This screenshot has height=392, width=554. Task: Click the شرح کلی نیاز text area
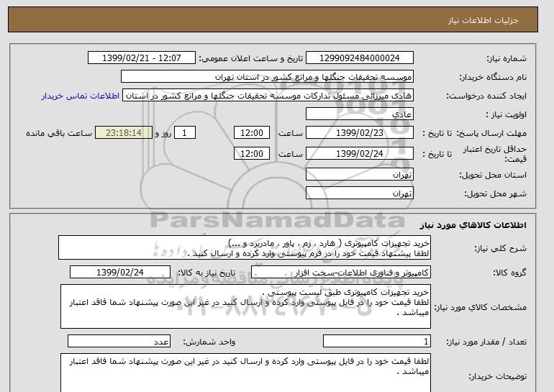click(245, 248)
